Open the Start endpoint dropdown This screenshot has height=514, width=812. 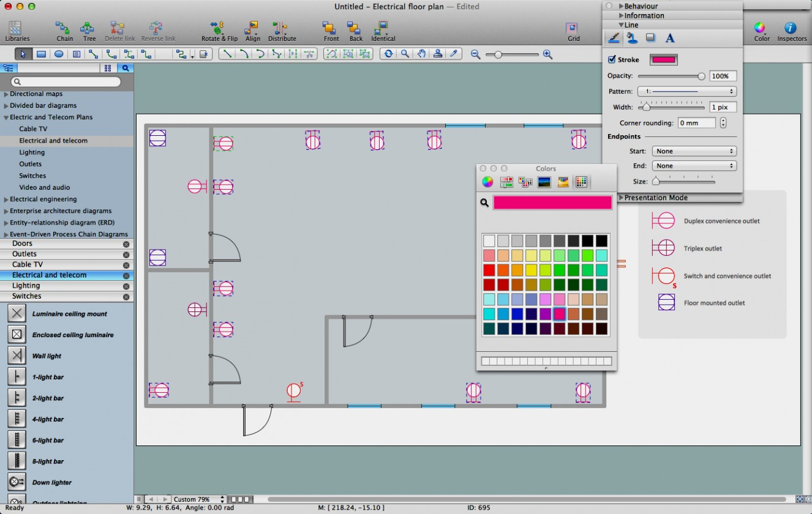(x=694, y=151)
